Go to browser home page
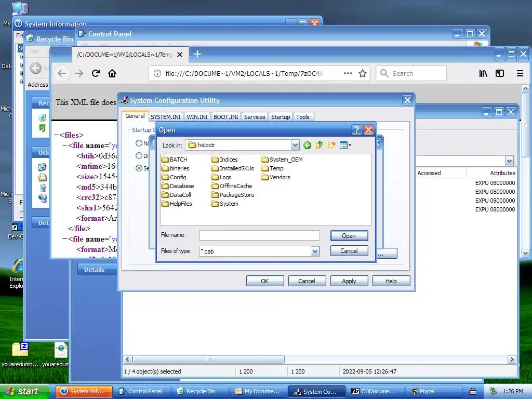 (x=112, y=73)
